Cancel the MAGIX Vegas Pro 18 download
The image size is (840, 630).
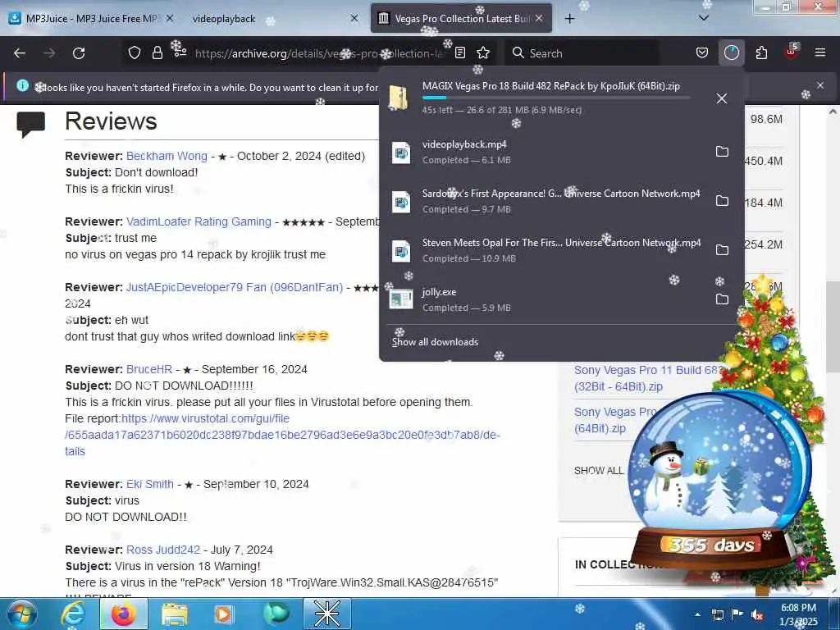[x=722, y=98]
